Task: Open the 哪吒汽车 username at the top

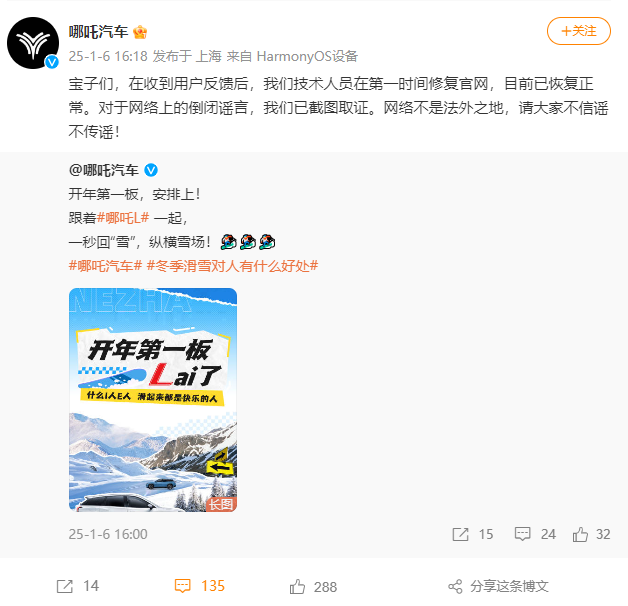Action: click(x=98, y=32)
